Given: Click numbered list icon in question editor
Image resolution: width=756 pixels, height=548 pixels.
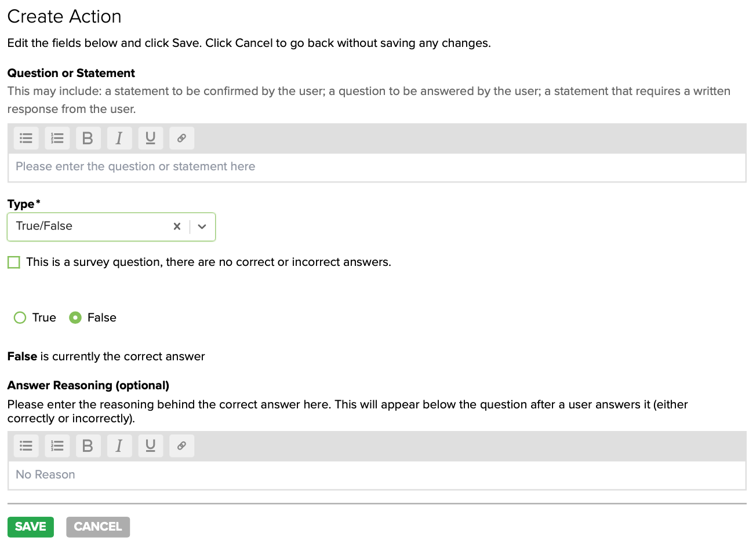Looking at the screenshot, I should [57, 138].
